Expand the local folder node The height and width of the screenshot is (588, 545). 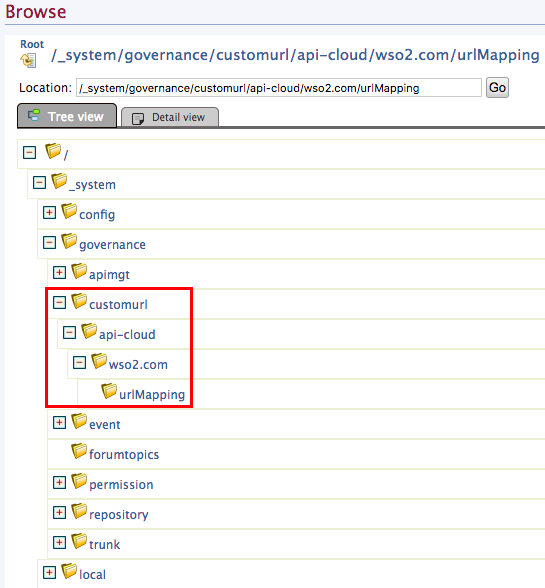click(x=49, y=573)
